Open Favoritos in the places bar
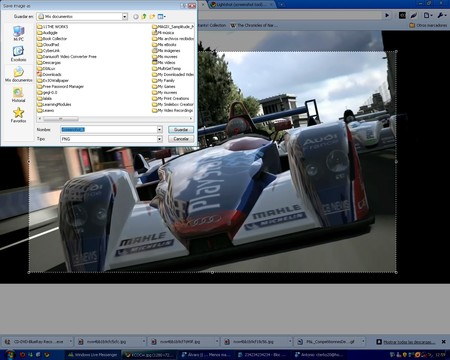 [x=18, y=115]
